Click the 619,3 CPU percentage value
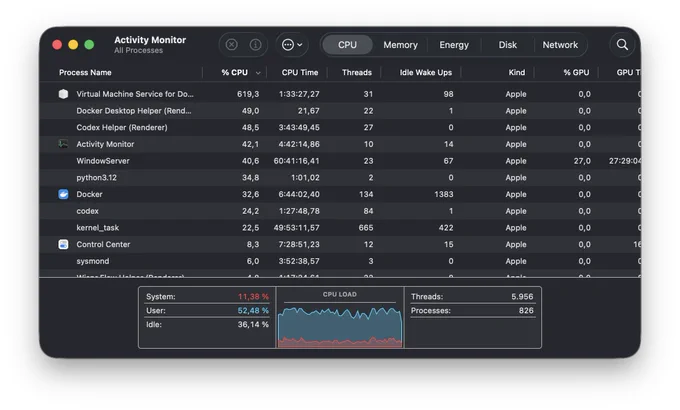The width and height of the screenshot is (680, 410). pos(248,94)
